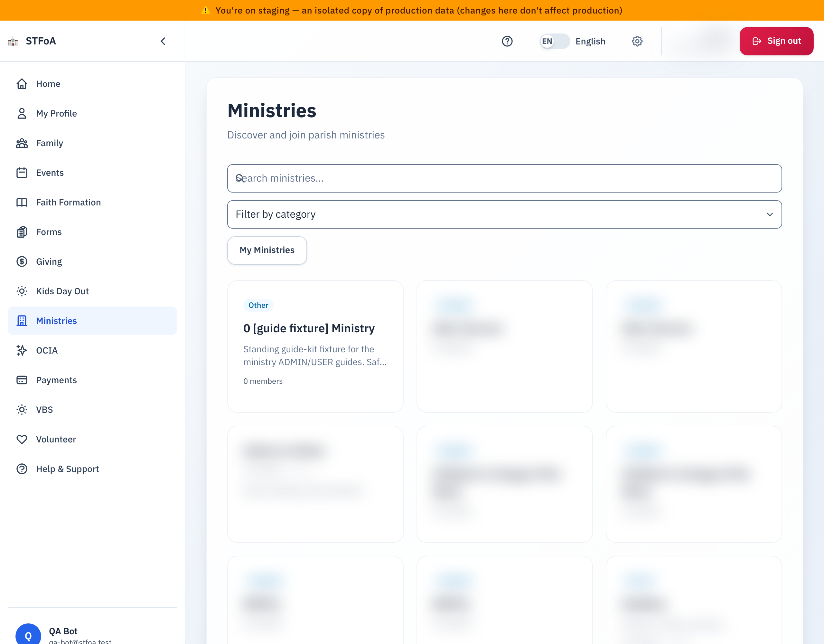Click the Family group icon
Viewport: 824px width, 644px height.
tap(22, 143)
